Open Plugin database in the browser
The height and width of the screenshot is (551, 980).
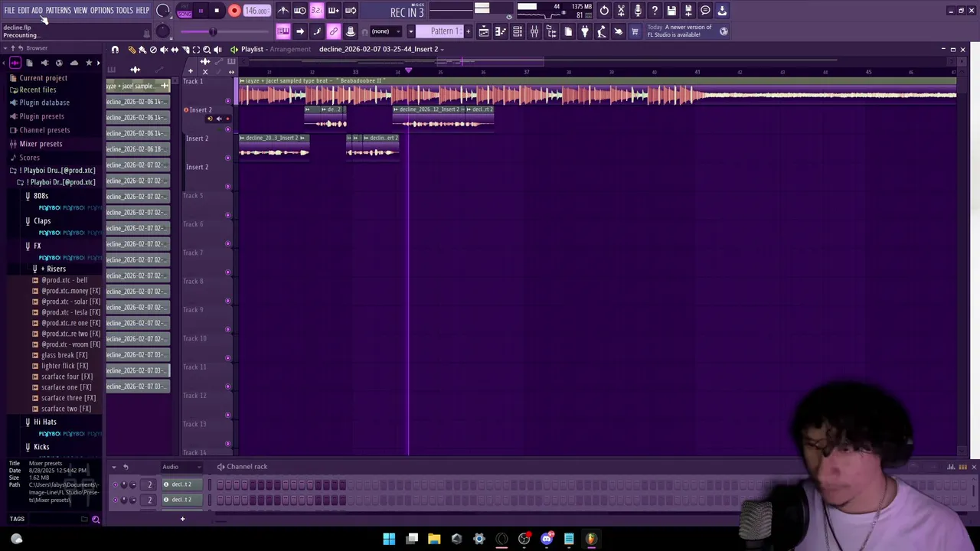44,103
